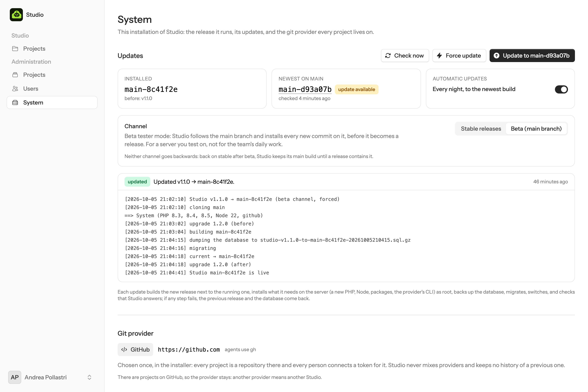The height and width of the screenshot is (392, 588).
Task: Click the "agents use gh" note
Action: [x=240, y=350]
